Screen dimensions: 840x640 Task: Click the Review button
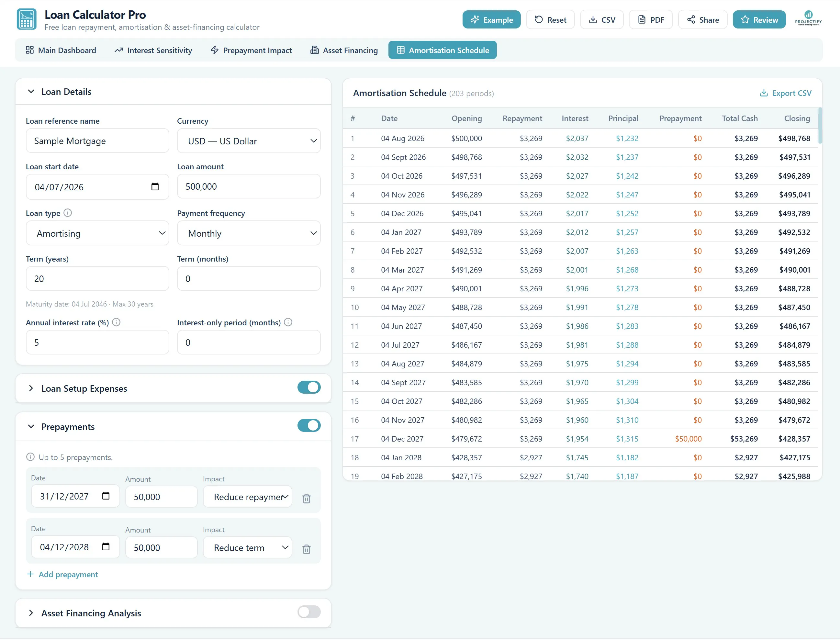point(759,20)
